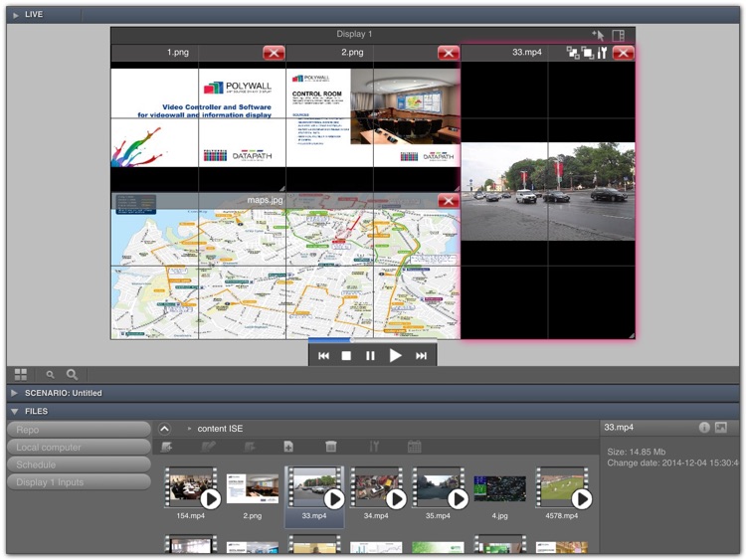Preview 34.mp4 with its play overlay button
This screenshot has width=746, height=560.
396,499
